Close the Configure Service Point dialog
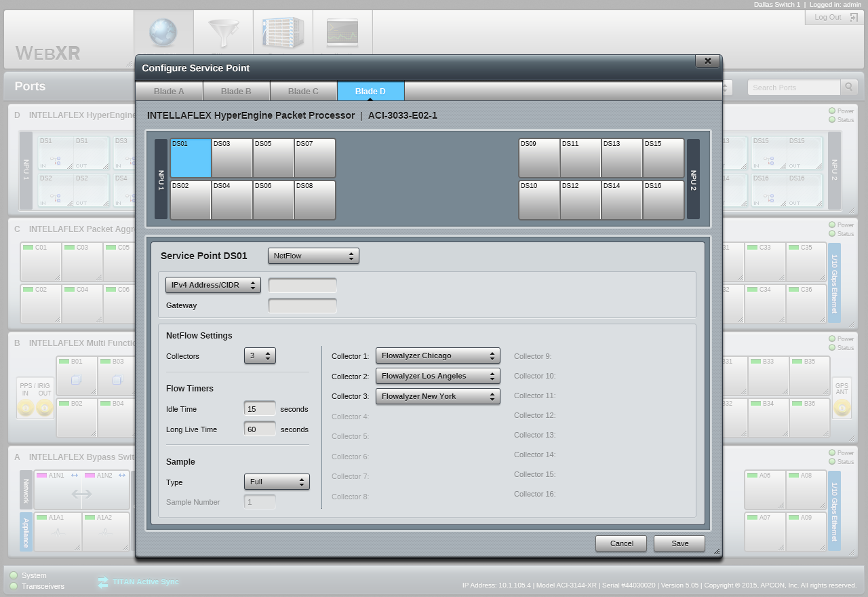Image resolution: width=868 pixels, height=597 pixels. click(707, 61)
